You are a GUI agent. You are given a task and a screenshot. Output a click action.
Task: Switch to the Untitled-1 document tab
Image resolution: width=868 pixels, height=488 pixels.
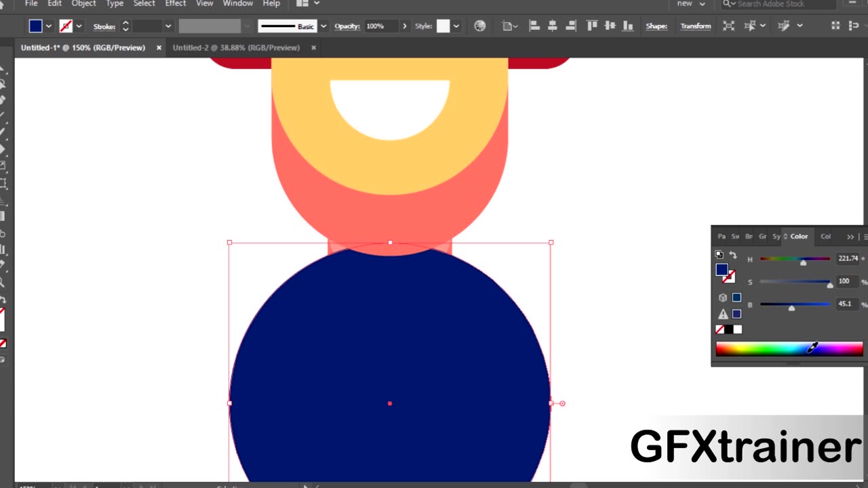click(x=83, y=47)
